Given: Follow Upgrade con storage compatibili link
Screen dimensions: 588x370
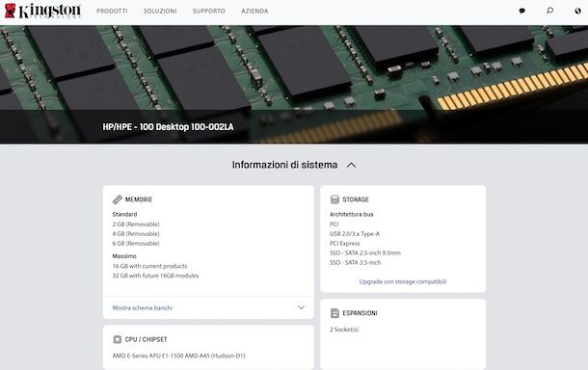Looking at the screenshot, I should [x=403, y=281].
